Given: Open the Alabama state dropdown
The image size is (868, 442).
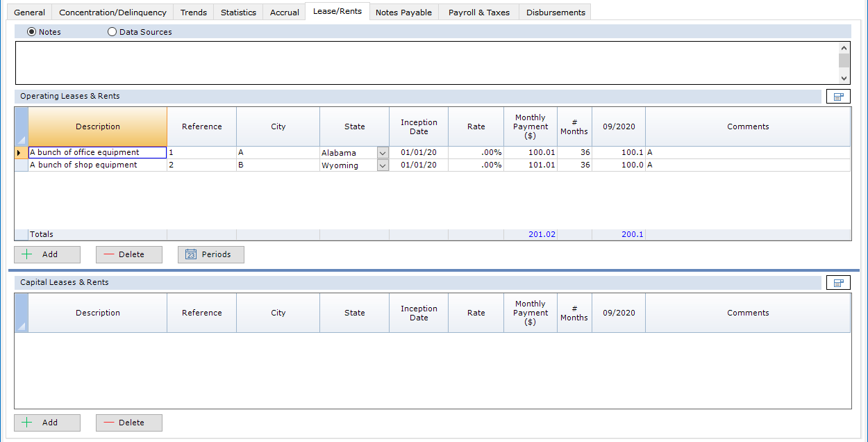Looking at the screenshot, I should 383,153.
